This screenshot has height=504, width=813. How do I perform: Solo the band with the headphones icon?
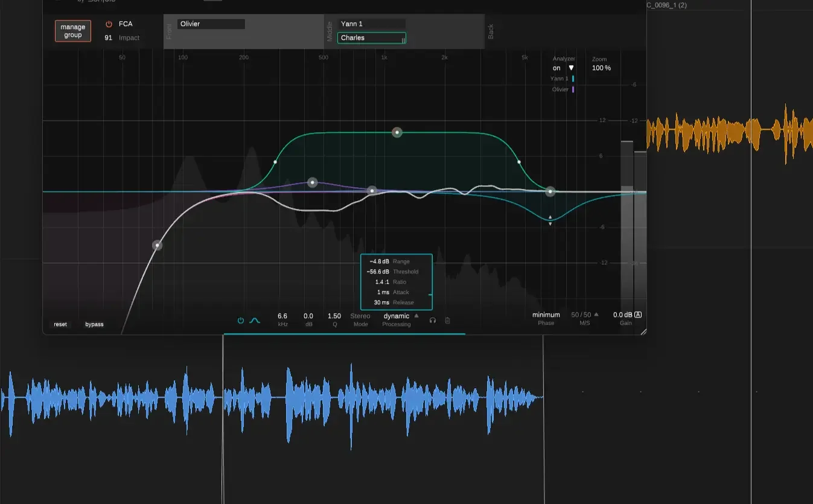(x=433, y=321)
